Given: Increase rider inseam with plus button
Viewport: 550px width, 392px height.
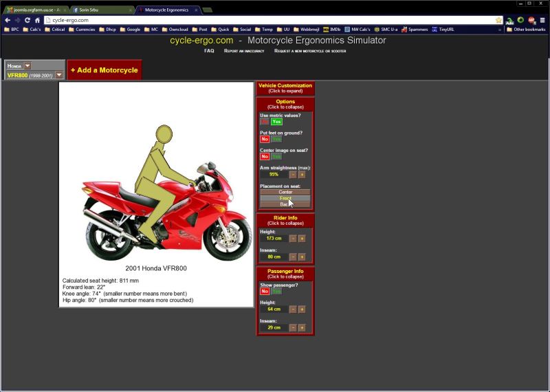Looking at the screenshot, I should pyautogui.click(x=302, y=257).
